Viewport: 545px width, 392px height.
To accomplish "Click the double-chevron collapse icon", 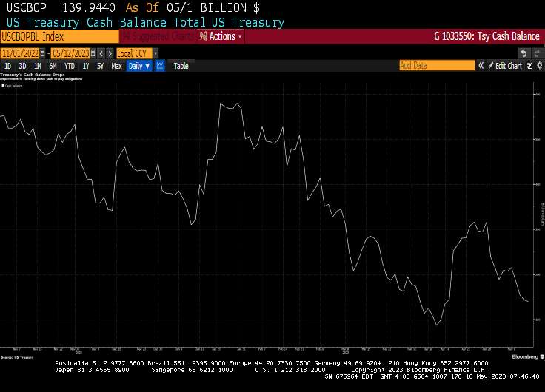I will [x=481, y=66].
